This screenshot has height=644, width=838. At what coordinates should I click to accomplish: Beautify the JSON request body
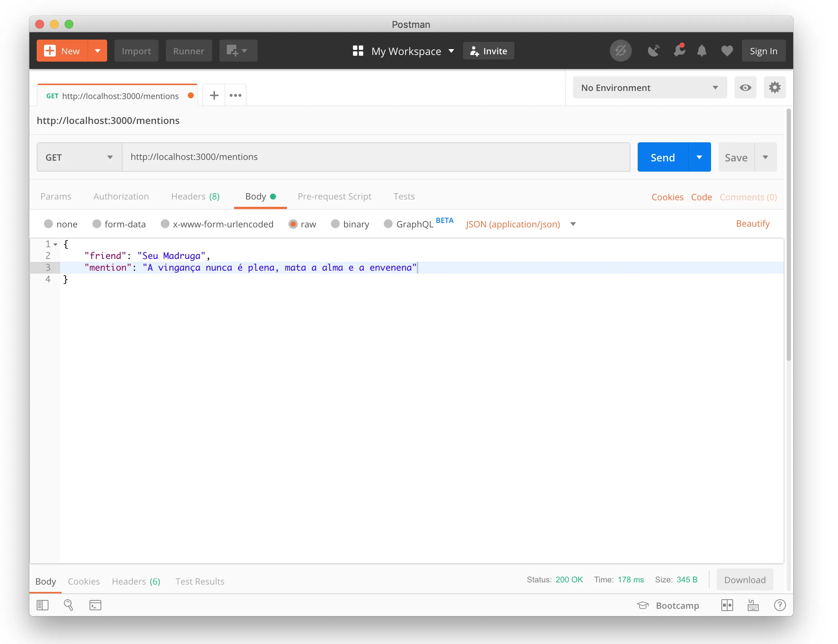753,223
